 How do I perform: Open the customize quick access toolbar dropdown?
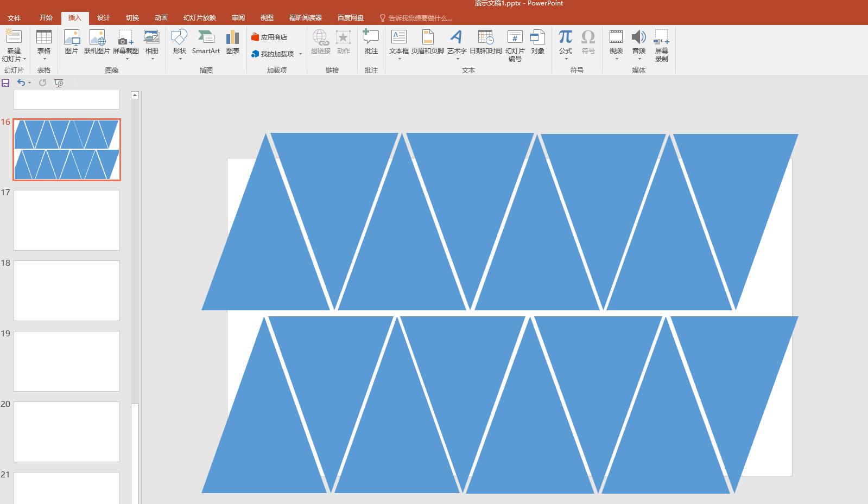(74, 82)
